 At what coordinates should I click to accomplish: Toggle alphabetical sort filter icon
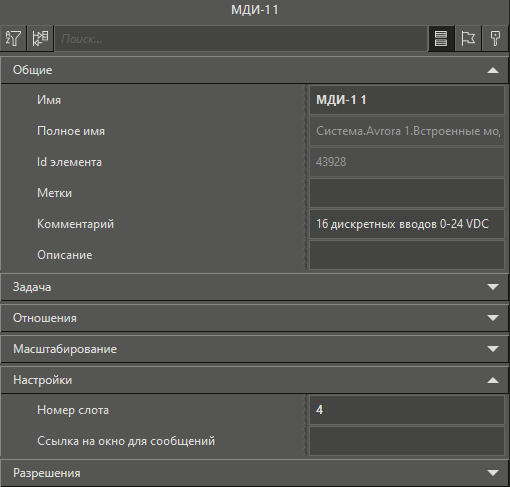(x=13, y=38)
